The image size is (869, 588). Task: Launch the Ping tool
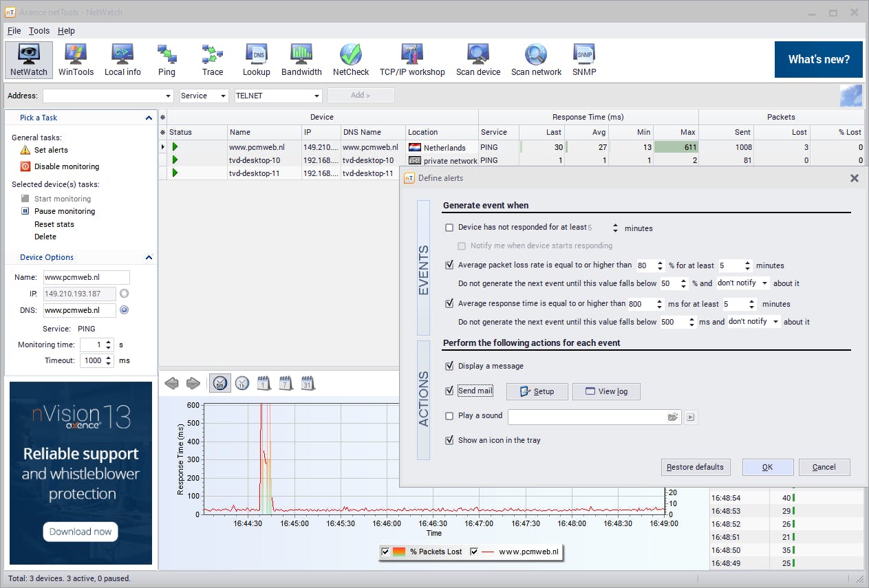[167, 59]
